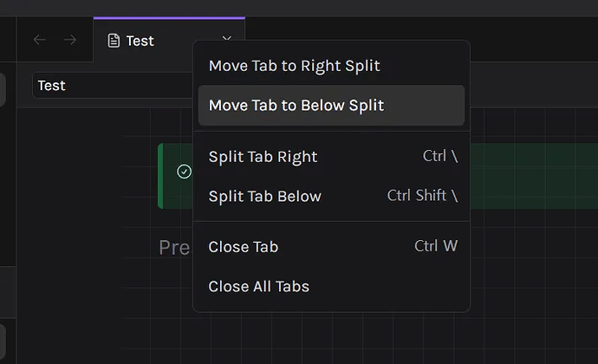The height and width of the screenshot is (364, 598).
Task: Click the green check-circle success icon
Action: (x=184, y=172)
